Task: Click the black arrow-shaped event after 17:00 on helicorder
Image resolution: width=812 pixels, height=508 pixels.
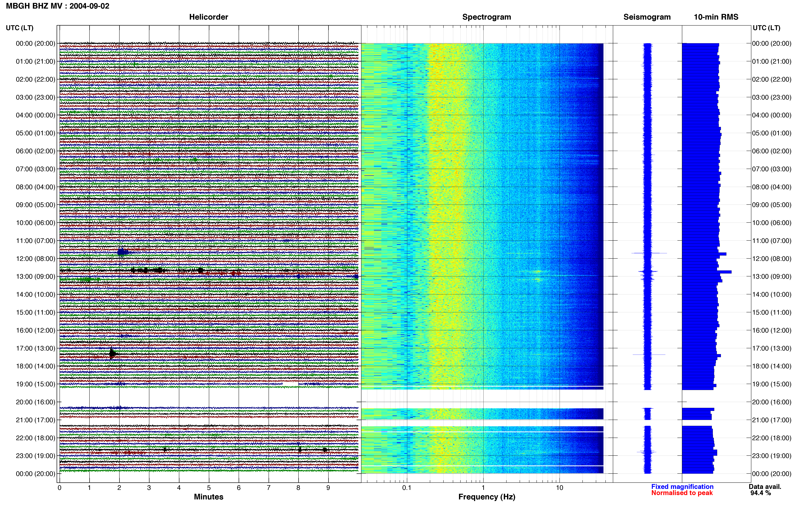Action: click(x=113, y=353)
